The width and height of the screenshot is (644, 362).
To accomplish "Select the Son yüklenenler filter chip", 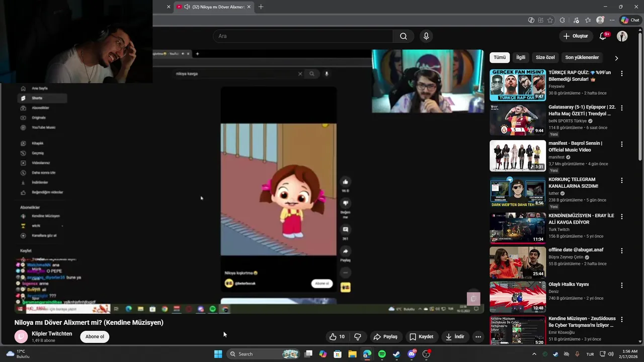I will coord(582,57).
